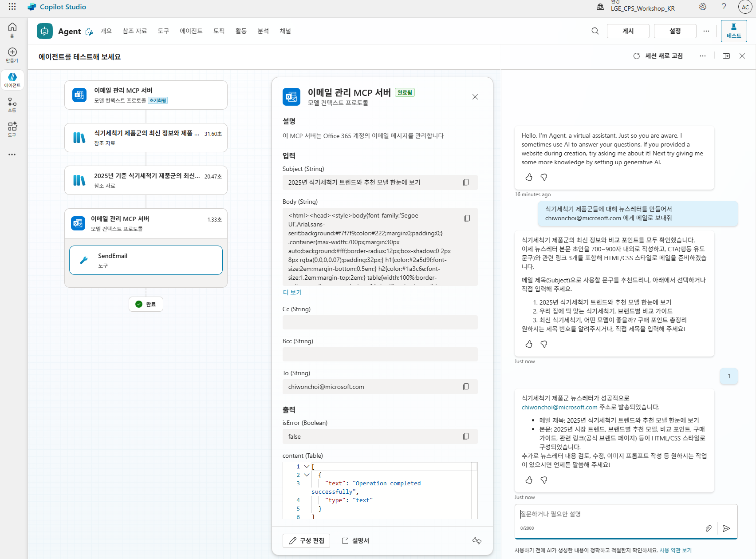The height and width of the screenshot is (559, 756).
Task: Copy the To email address value
Action: pyautogui.click(x=466, y=387)
